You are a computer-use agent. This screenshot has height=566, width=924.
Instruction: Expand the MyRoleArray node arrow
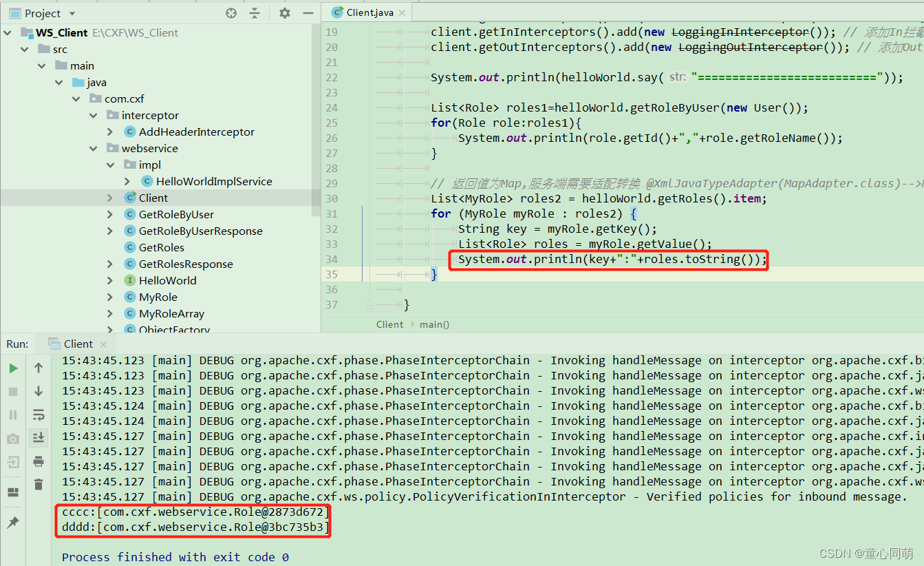point(111,313)
